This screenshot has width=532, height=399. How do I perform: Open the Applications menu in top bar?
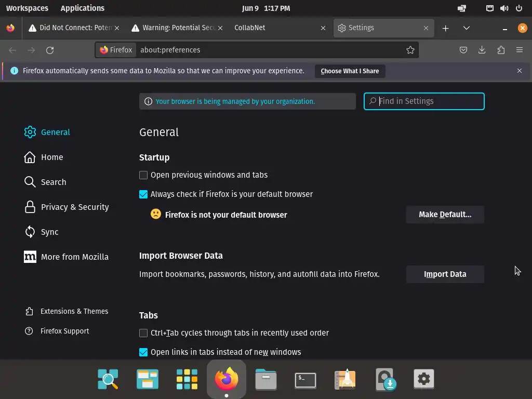pos(82,8)
